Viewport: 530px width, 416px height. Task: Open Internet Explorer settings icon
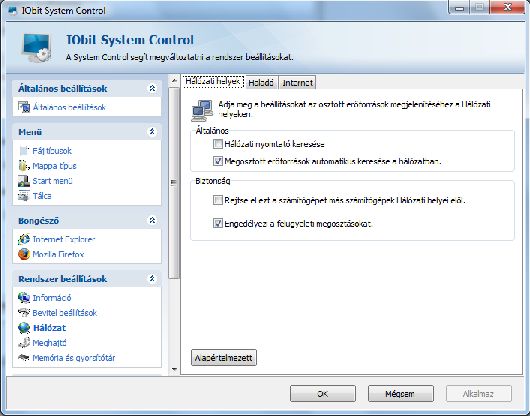pos(24,239)
